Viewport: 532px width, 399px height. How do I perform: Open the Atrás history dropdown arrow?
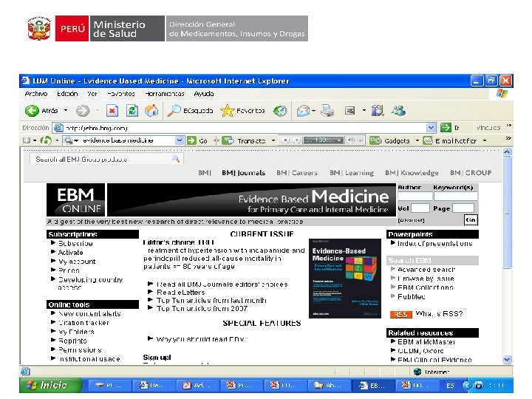[66, 111]
